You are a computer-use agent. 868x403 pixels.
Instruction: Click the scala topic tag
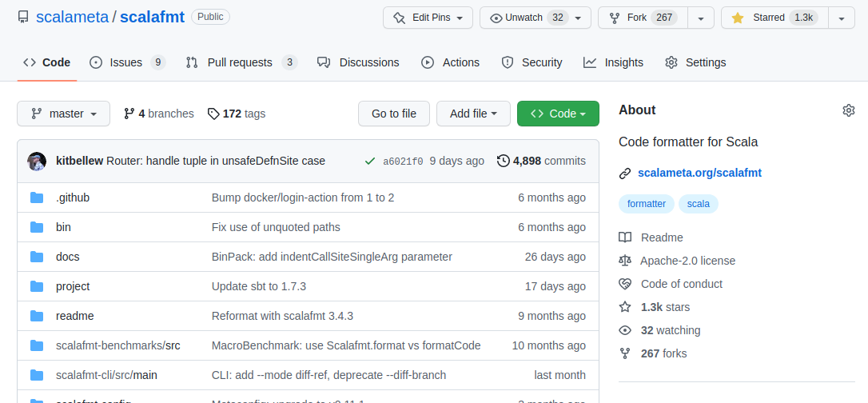click(x=699, y=204)
